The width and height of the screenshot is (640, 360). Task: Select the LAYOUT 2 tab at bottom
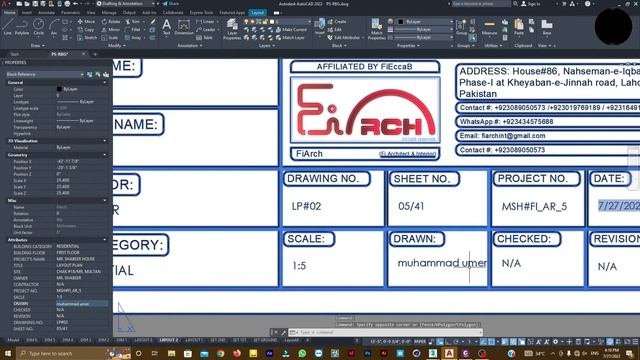click(169, 340)
